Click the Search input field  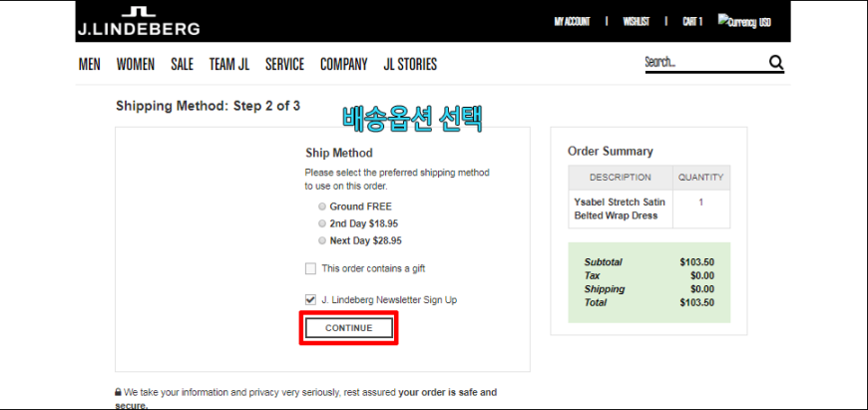[x=705, y=63]
